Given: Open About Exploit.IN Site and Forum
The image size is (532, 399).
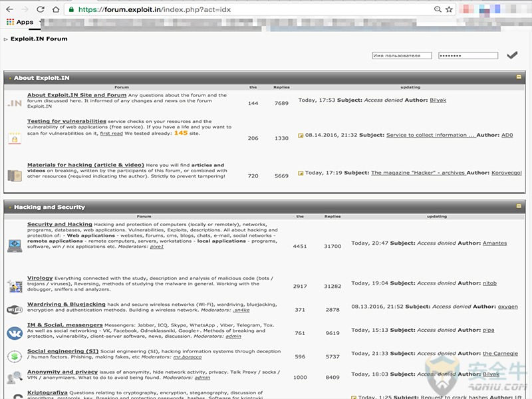Looking at the screenshot, I should point(76,95).
